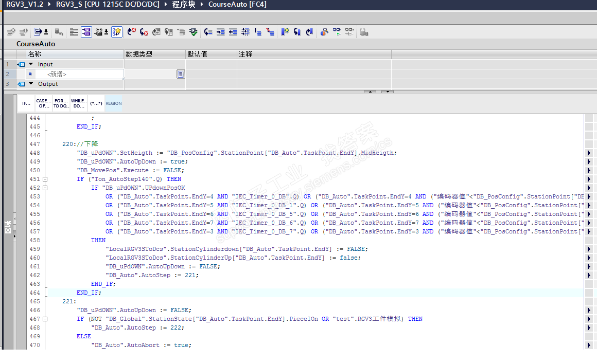Viewport: 597px width, 364px height.
Task: Collapse the IF block at line 452
Action: (45, 188)
